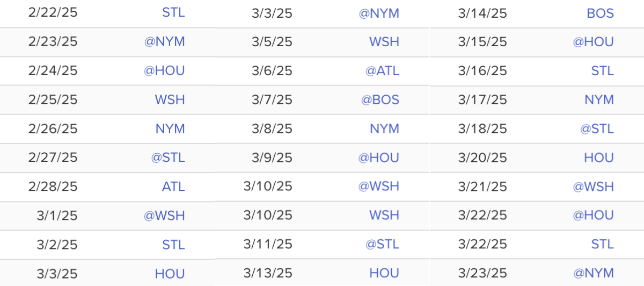
Task: Click the STL link for 2/22/25
Action: pyautogui.click(x=173, y=12)
